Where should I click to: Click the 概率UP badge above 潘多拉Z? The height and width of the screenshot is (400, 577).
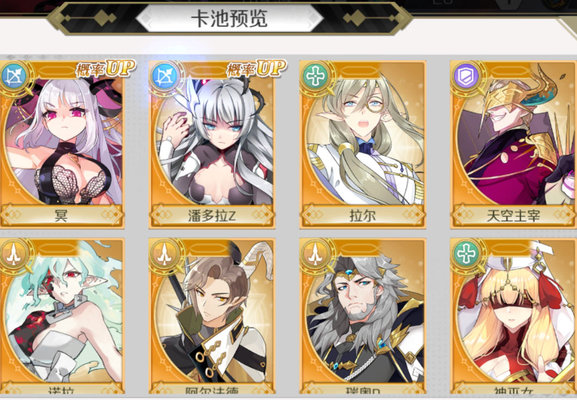256,68
